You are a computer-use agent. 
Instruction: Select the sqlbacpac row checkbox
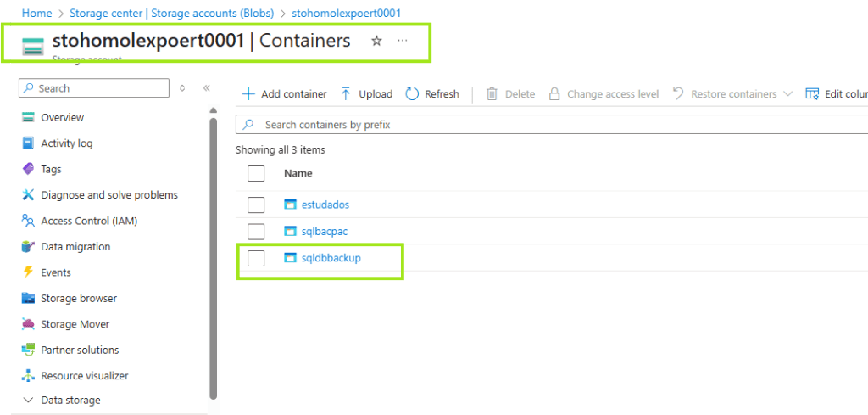coord(256,231)
